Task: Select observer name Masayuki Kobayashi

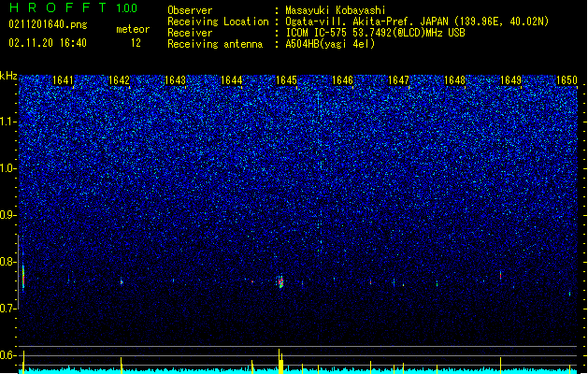Action: pos(336,10)
